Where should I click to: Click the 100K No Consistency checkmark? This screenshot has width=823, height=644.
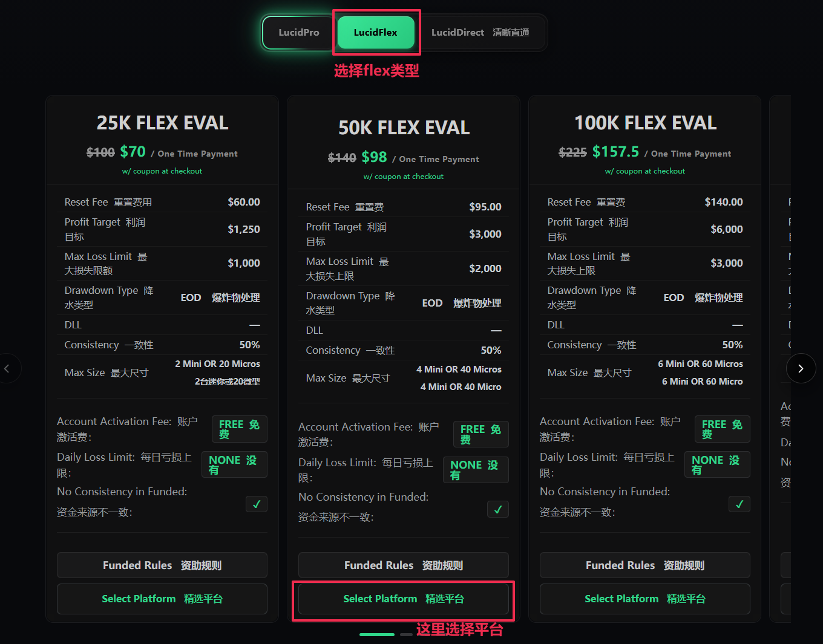739,504
